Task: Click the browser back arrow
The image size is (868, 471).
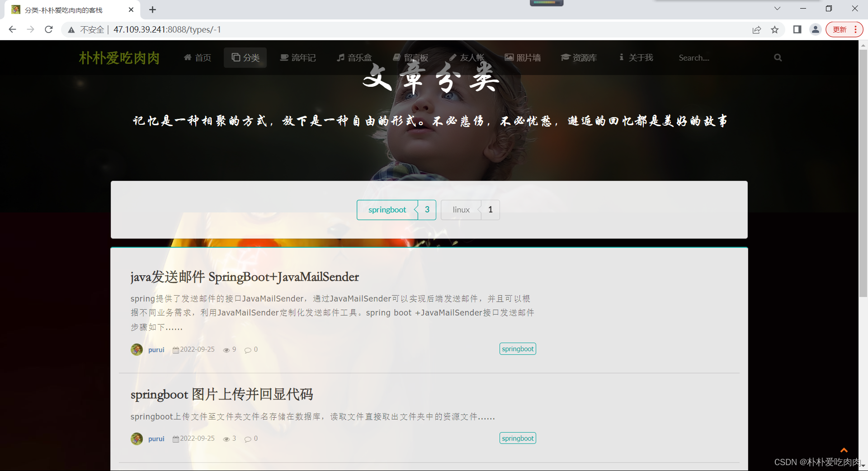Action: (12, 29)
